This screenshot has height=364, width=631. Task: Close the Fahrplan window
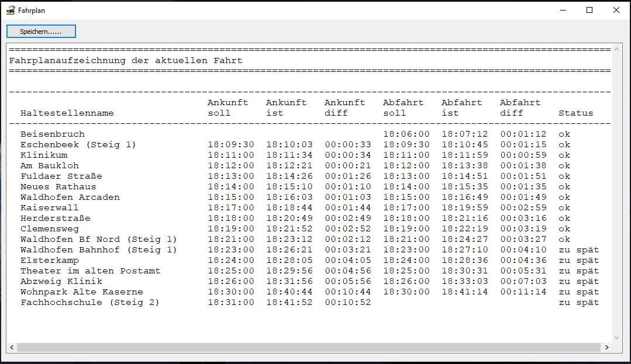click(616, 10)
